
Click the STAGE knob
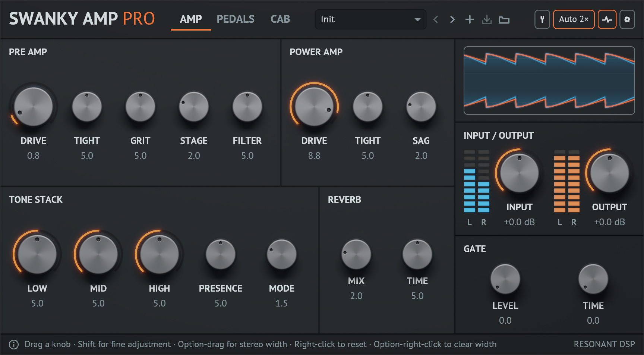coord(194,107)
